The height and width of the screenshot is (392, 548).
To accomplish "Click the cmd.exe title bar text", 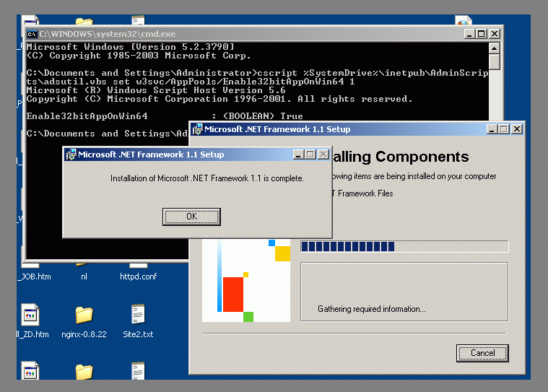I will coord(108,34).
